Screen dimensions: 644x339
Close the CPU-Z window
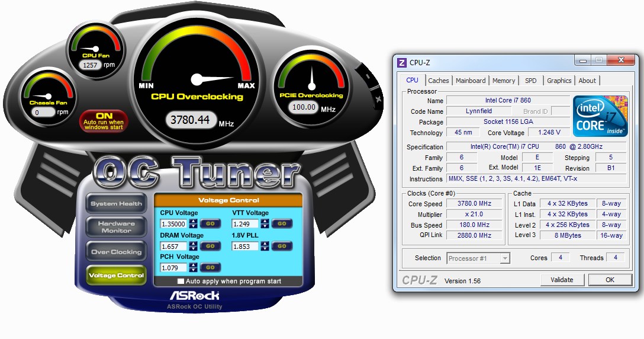620,60
